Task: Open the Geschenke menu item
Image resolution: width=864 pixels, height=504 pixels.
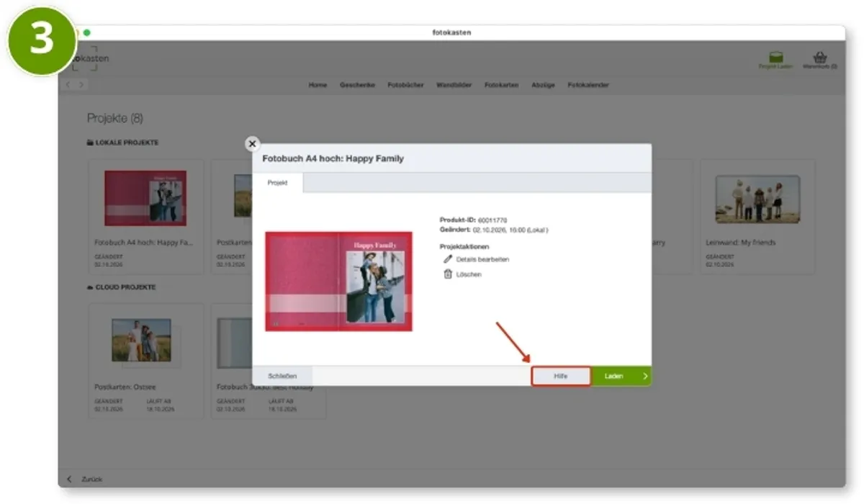Action: pos(357,85)
